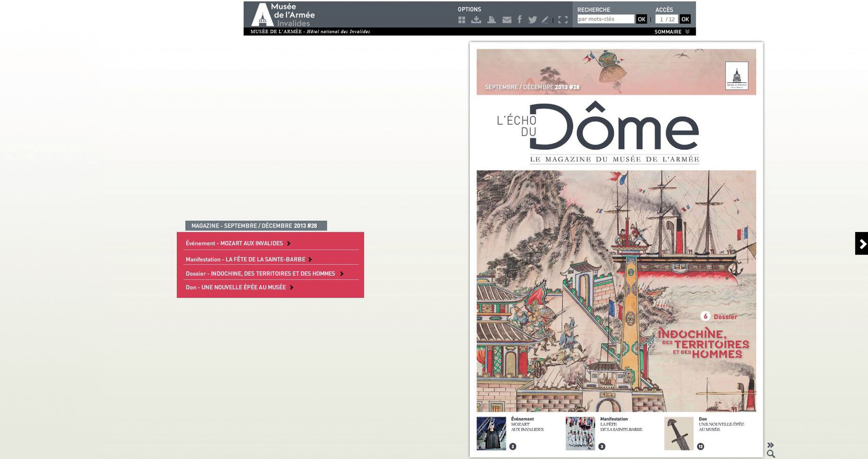Screen dimensions: 868x459
Task: Click the page 3 badge on the cover
Action: click(601, 446)
